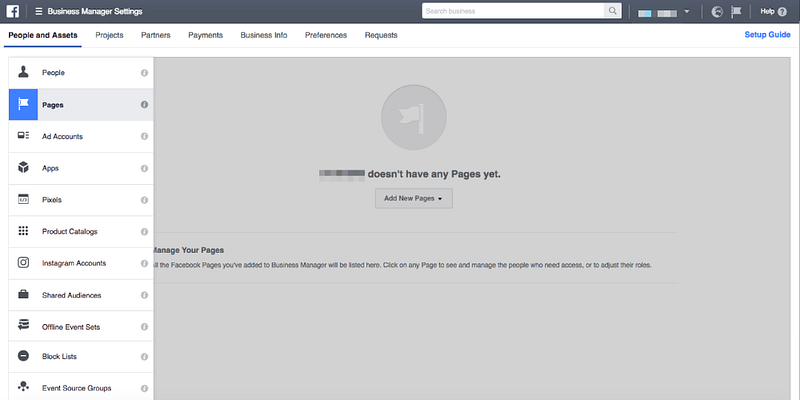Open the Business Info tab
The width and height of the screenshot is (800, 400).
pos(264,35)
